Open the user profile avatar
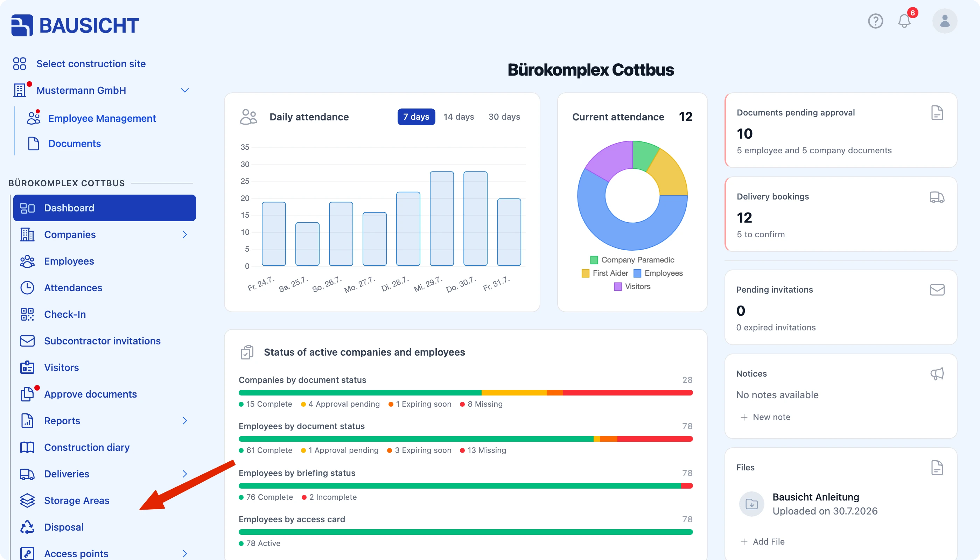 point(945,21)
